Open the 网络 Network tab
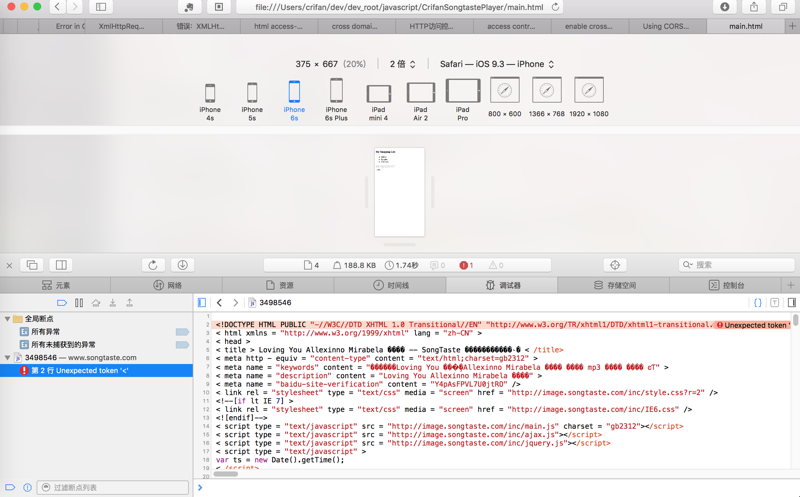 click(x=167, y=285)
